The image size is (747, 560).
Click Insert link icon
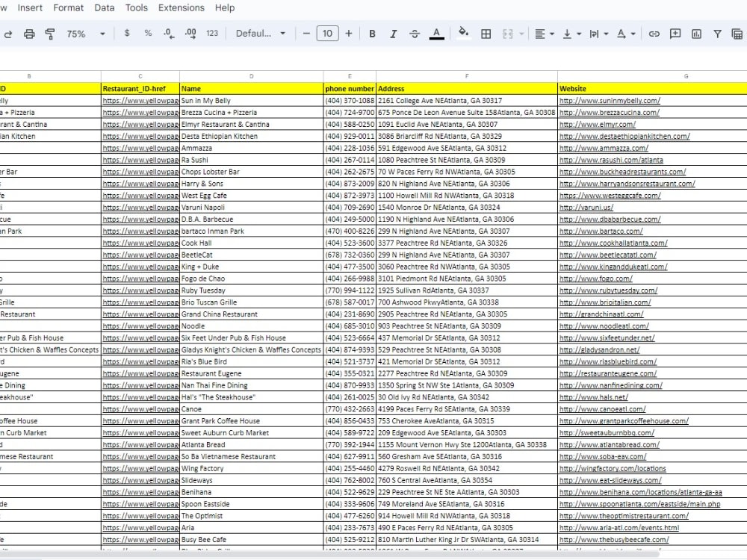[x=654, y=34]
